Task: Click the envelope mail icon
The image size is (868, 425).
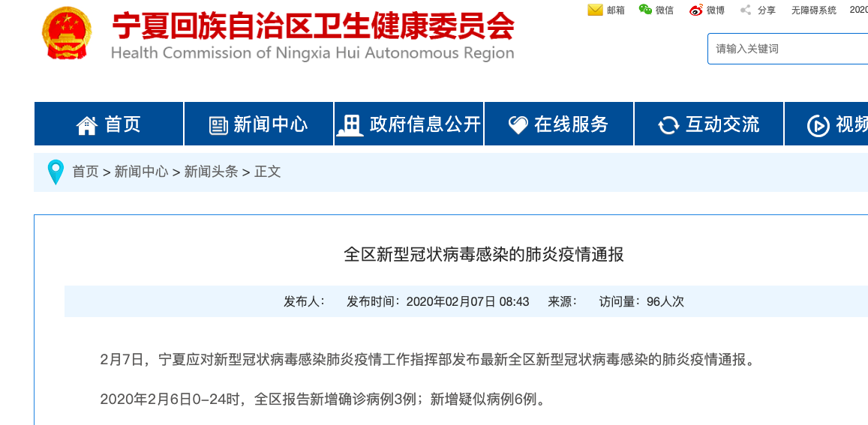Action: (595, 10)
